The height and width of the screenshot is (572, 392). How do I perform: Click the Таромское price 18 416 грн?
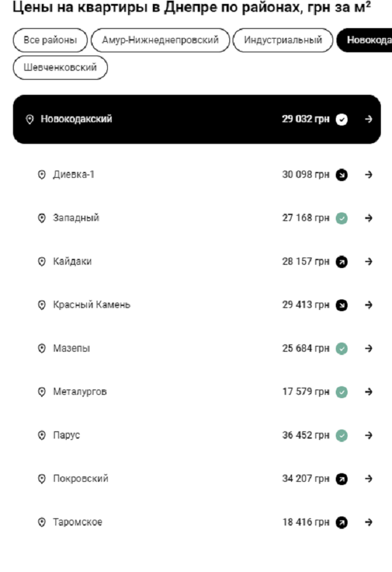(305, 522)
